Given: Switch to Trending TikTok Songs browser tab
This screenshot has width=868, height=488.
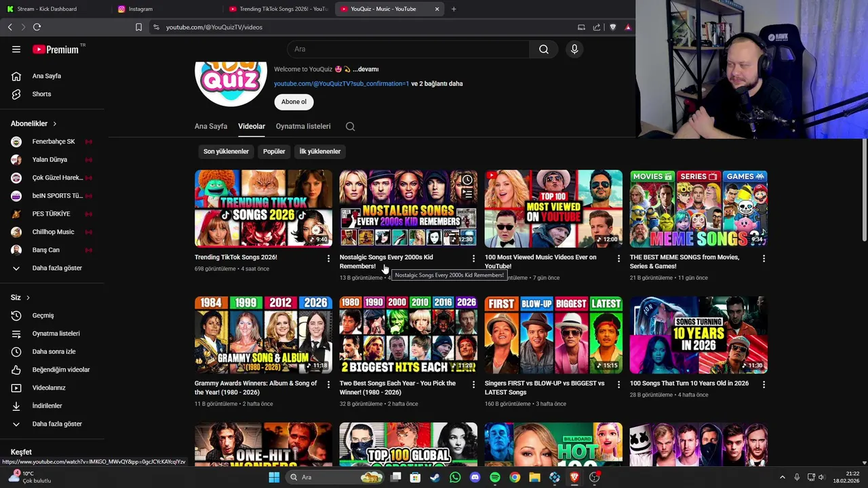Looking at the screenshot, I should [278, 9].
